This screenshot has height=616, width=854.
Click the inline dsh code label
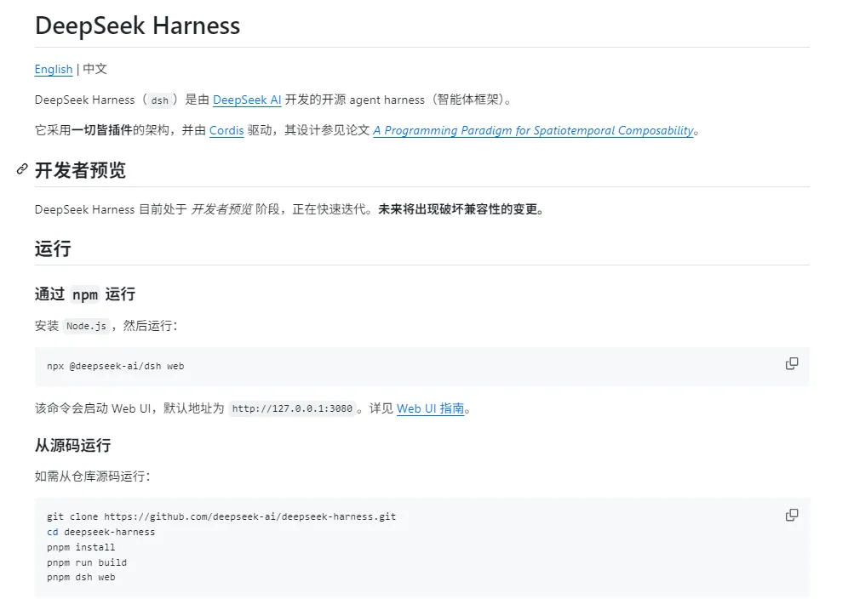pyautogui.click(x=159, y=100)
